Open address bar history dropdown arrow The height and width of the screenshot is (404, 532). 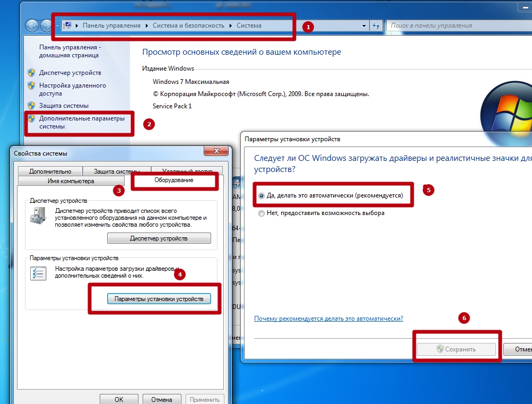pyautogui.click(x=364, y=26)
